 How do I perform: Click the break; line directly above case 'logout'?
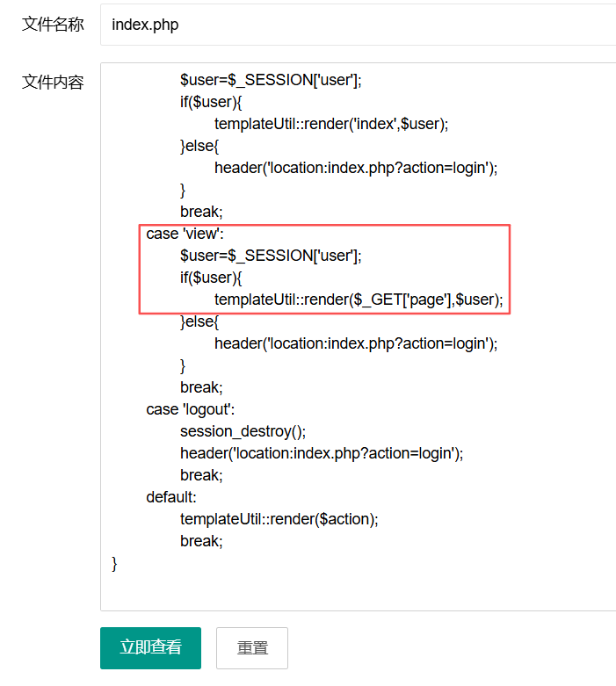tap(201, 387)
